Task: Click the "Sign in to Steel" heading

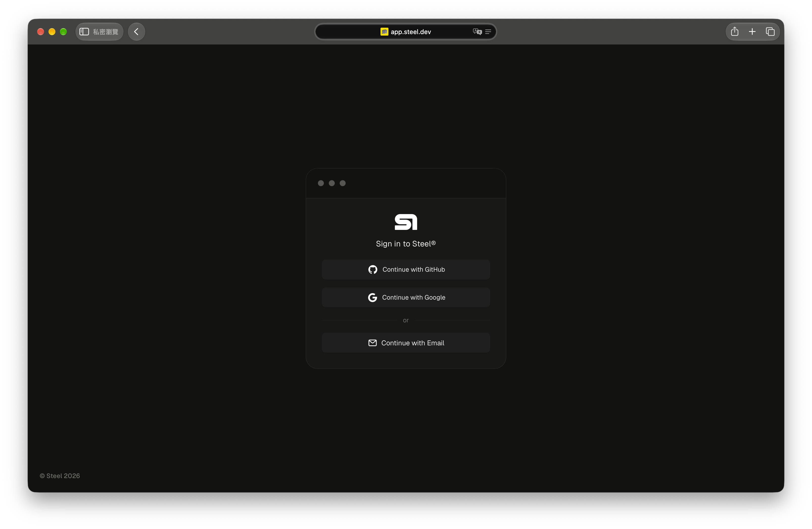Action: click(x=406, y=244)
